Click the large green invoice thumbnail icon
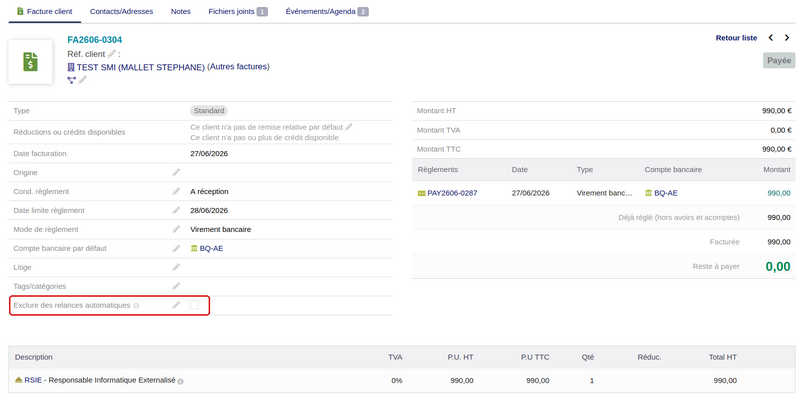Screen dimensions: 800x400 pos(31,62)
